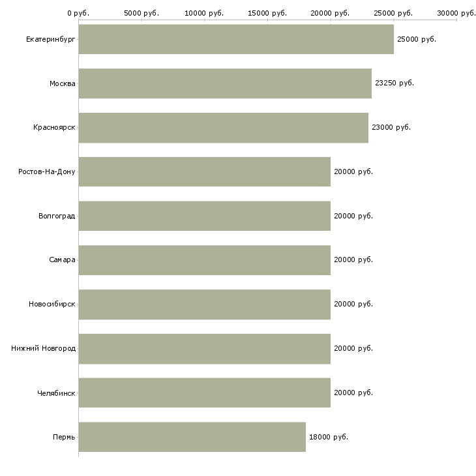The height and width of the screenshot is (476, 476).
Task: Click the Челябинск bar
Action: point(204,393)
